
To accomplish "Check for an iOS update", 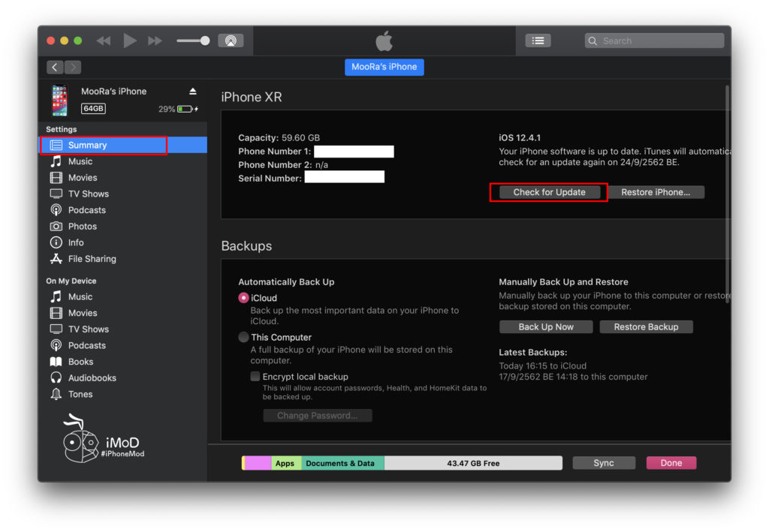I will click(x=547, y=192).
